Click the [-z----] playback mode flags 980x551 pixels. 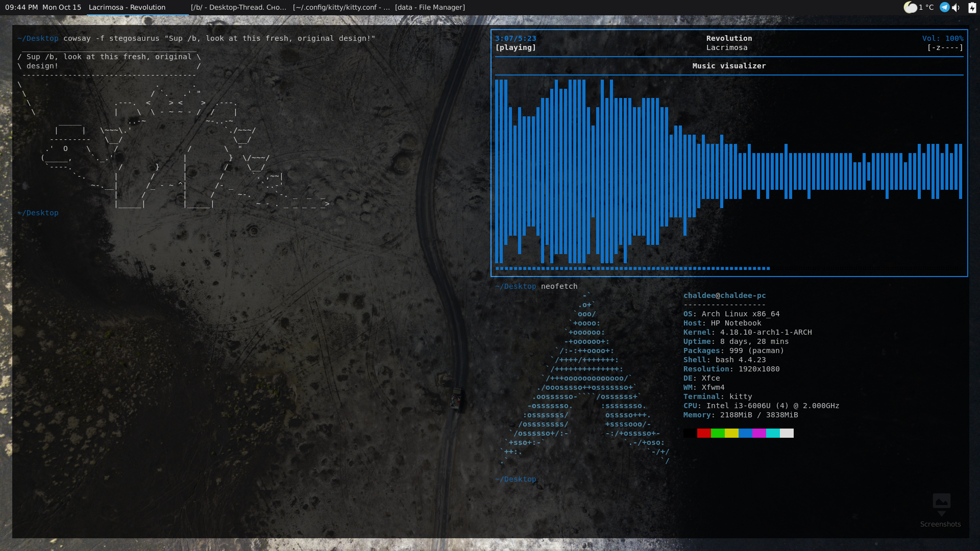click(x=945, y=47)
